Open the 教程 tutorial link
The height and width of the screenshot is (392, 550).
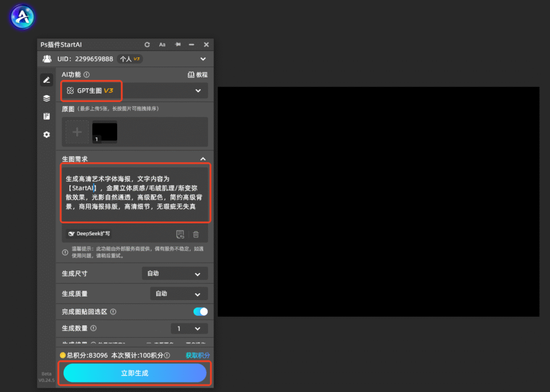coord(198,75)
